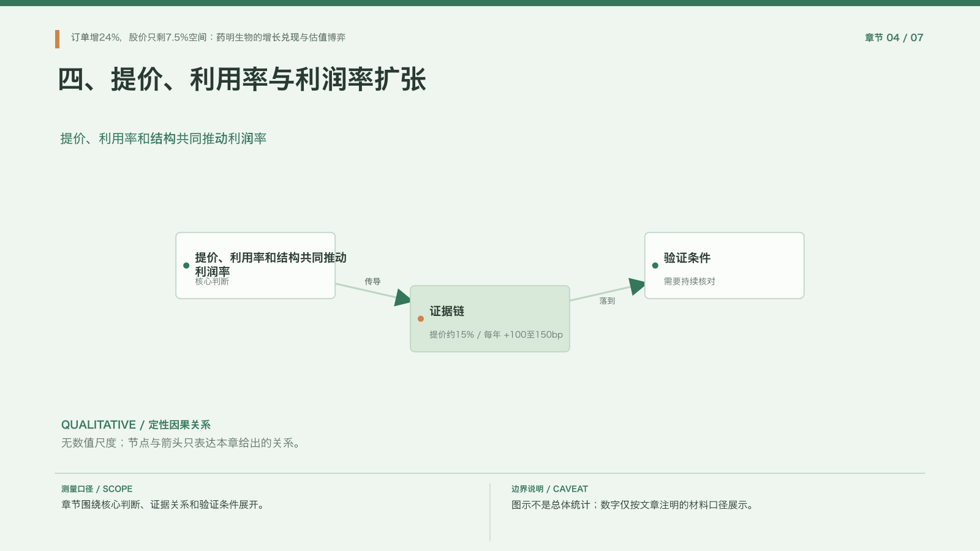
Task: Click the chapter indicator 章节 04 / 07
Action: [894, 37]
